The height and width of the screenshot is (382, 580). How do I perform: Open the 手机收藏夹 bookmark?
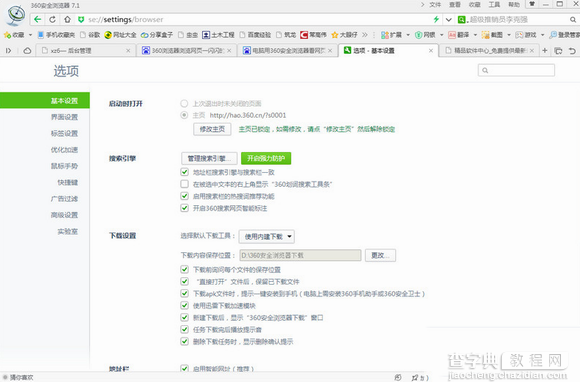(x=56, y=35)
